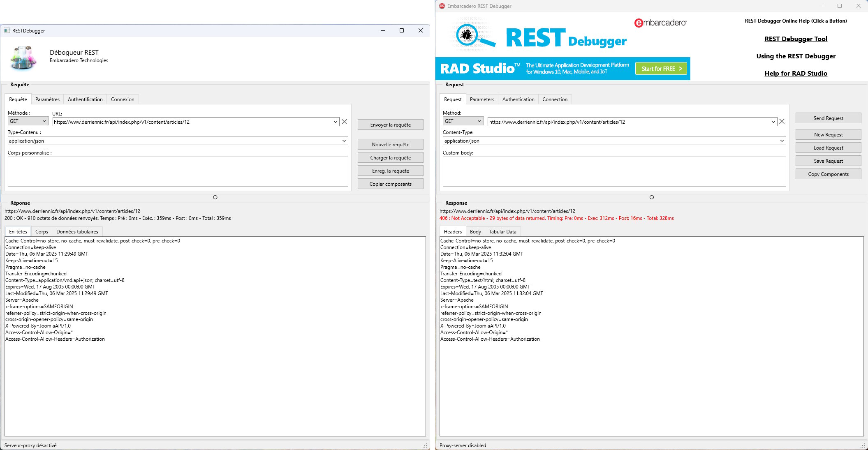Switch to the Connexion tab
This screenshot has width=868, height=450.
(123, 99)
